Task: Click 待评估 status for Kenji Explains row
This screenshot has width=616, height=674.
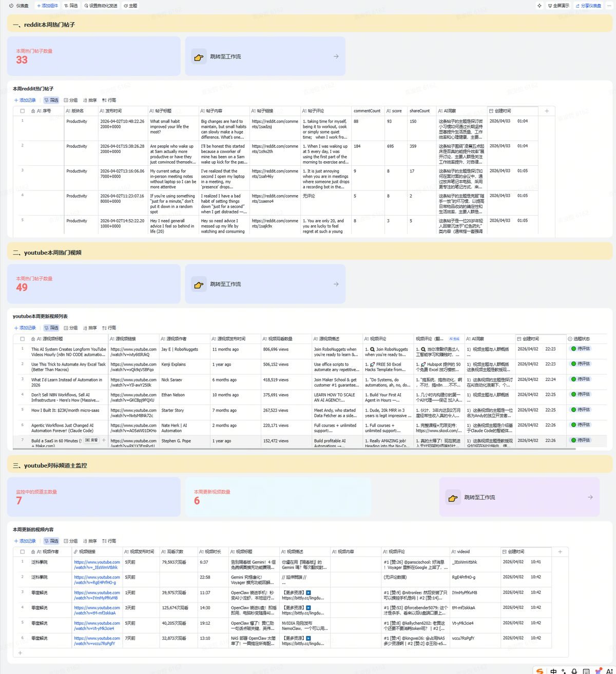Action: tap(581, 364)
